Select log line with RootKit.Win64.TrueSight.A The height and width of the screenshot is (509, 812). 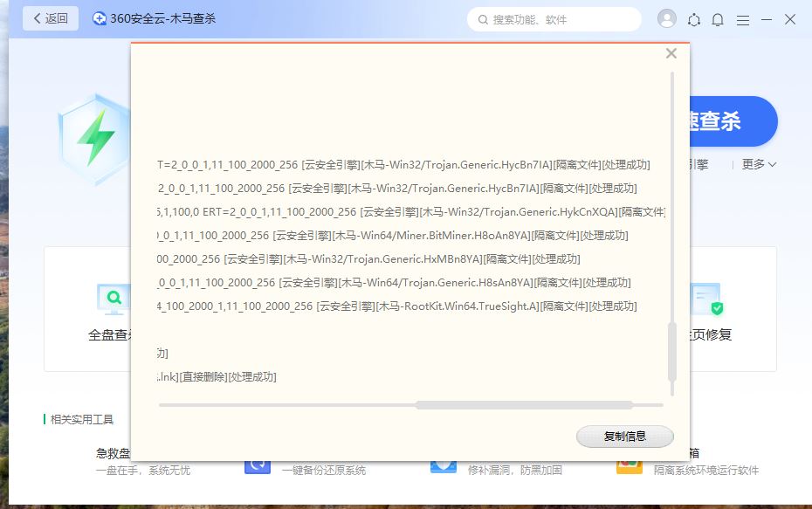[x=397, y=306]
